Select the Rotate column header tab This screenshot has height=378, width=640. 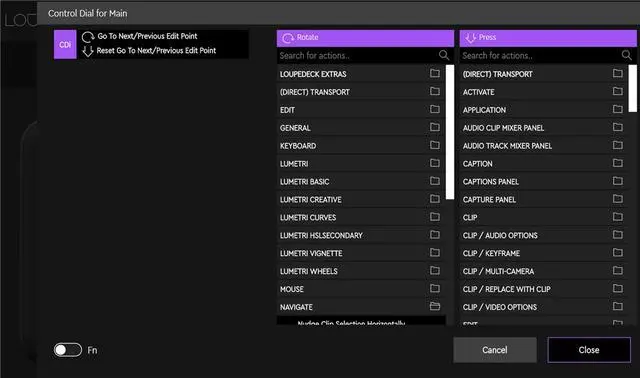coord(365,38)
